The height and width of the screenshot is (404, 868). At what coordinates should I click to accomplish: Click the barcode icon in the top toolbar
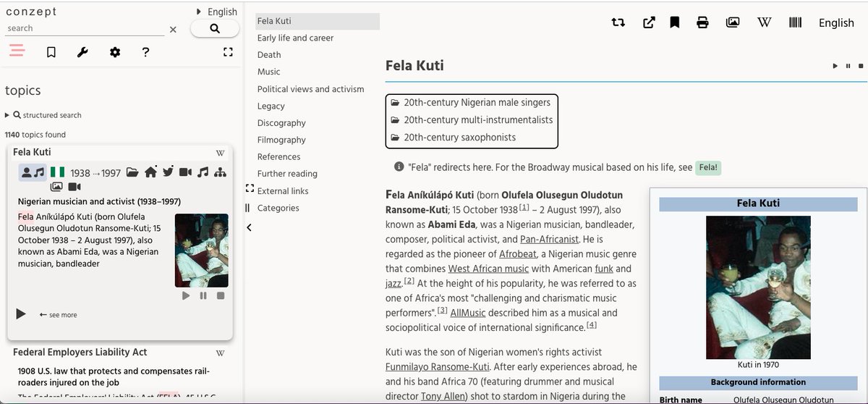pyautogui.click(x=796, y=22)
